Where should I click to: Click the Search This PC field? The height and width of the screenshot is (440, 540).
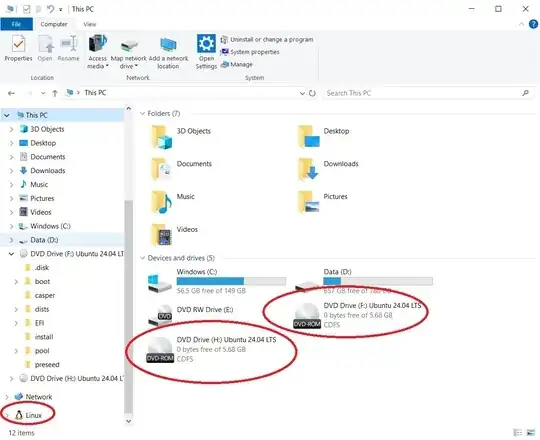(x=429, y=93)
